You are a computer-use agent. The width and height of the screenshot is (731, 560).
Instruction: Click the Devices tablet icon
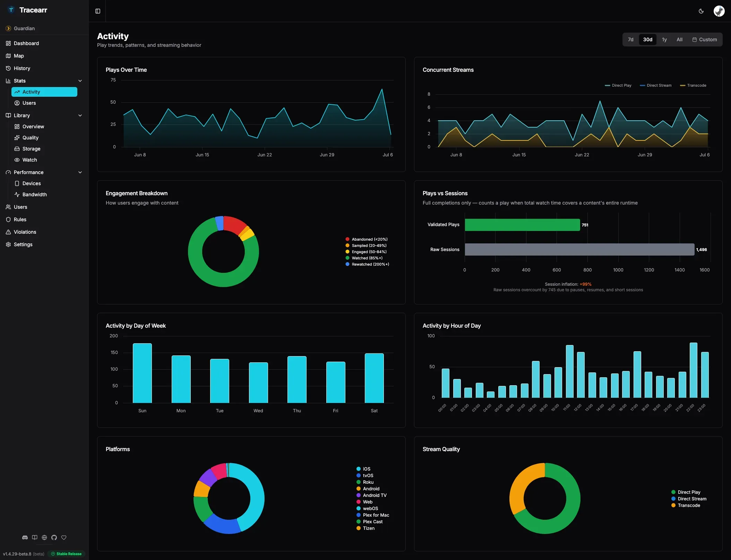17,183
